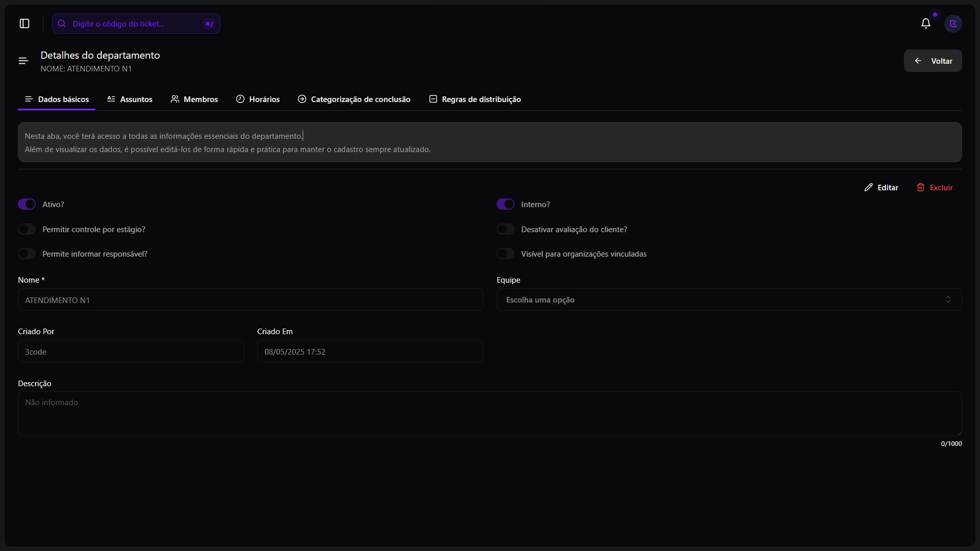This screenshot has width=980, height=551.
Task: Click the search magnifier icon
Action: coord(62,23)
